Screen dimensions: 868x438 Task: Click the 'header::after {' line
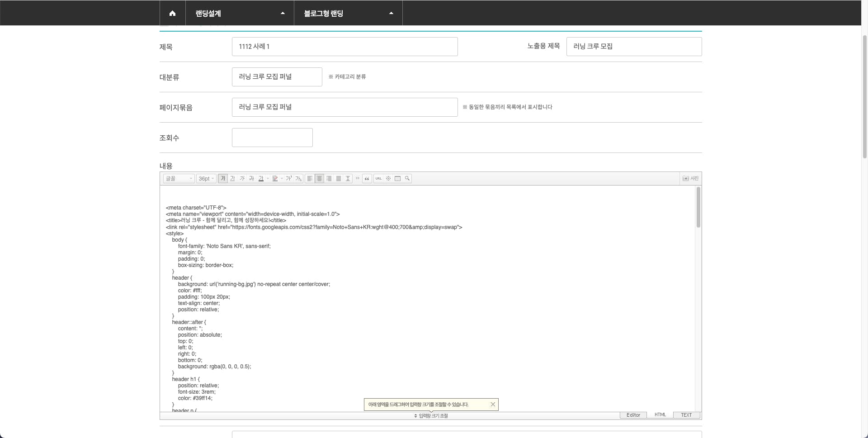tap(189, 322)
